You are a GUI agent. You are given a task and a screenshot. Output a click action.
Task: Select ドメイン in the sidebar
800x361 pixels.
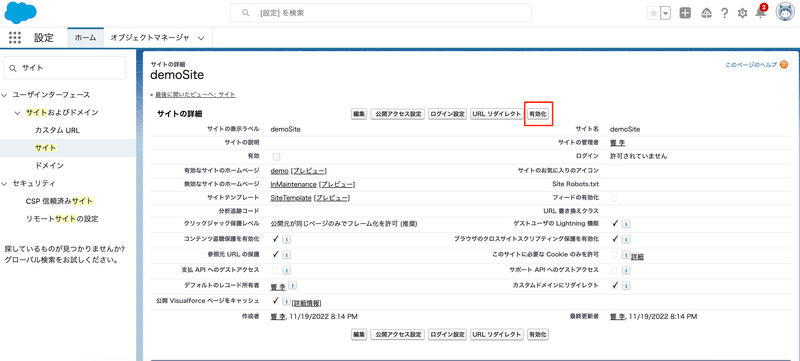[49, 166]
